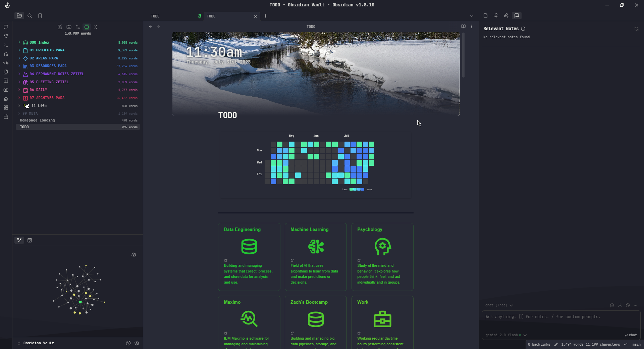Toggle reading view book icon
Viewport: 644px width, 349px height.
(463, 27)
